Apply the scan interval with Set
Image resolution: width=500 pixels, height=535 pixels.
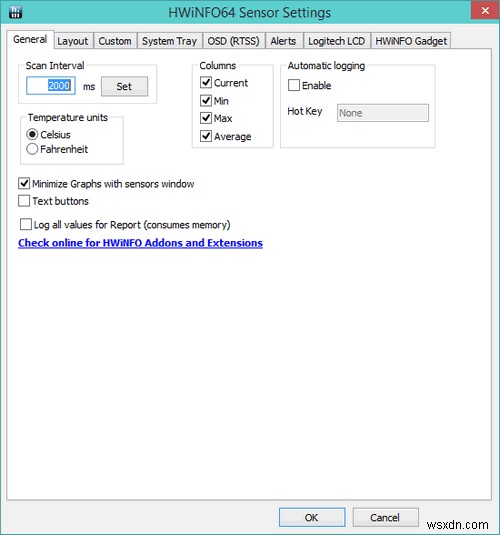pos(124,86)
